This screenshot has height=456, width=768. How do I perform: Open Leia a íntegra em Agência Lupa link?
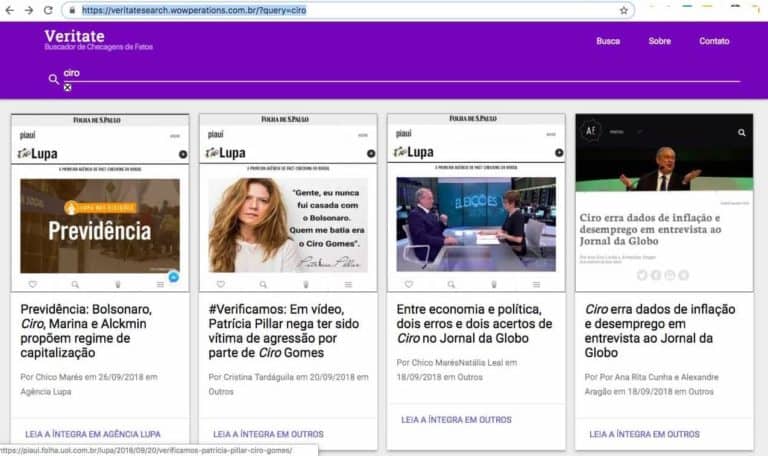pos(93,434)
